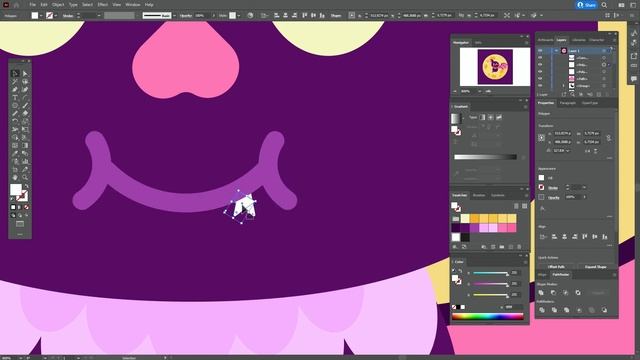Switch to the Brushes tab

point(479,196)
